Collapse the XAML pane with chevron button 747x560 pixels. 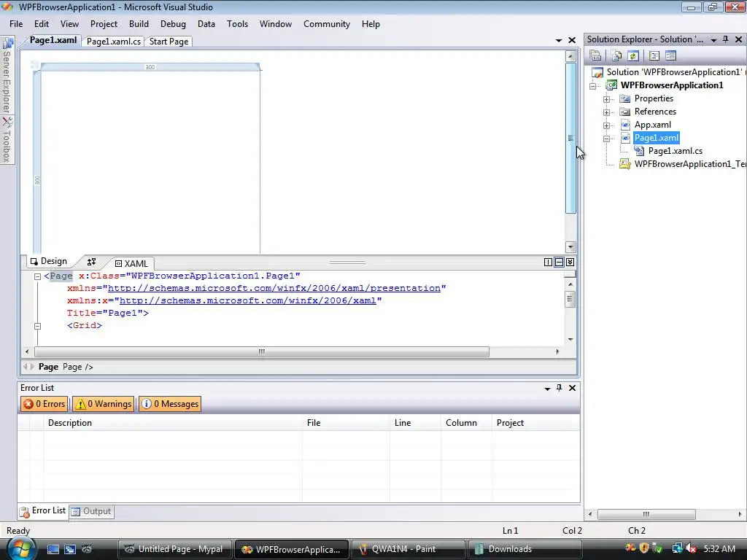pos(570,262)
